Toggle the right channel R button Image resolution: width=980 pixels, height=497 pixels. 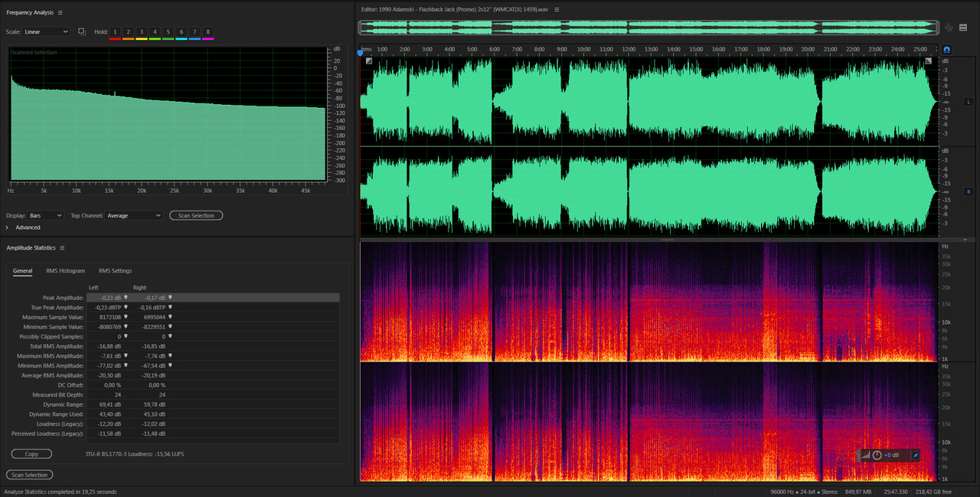tap(969, 191)
